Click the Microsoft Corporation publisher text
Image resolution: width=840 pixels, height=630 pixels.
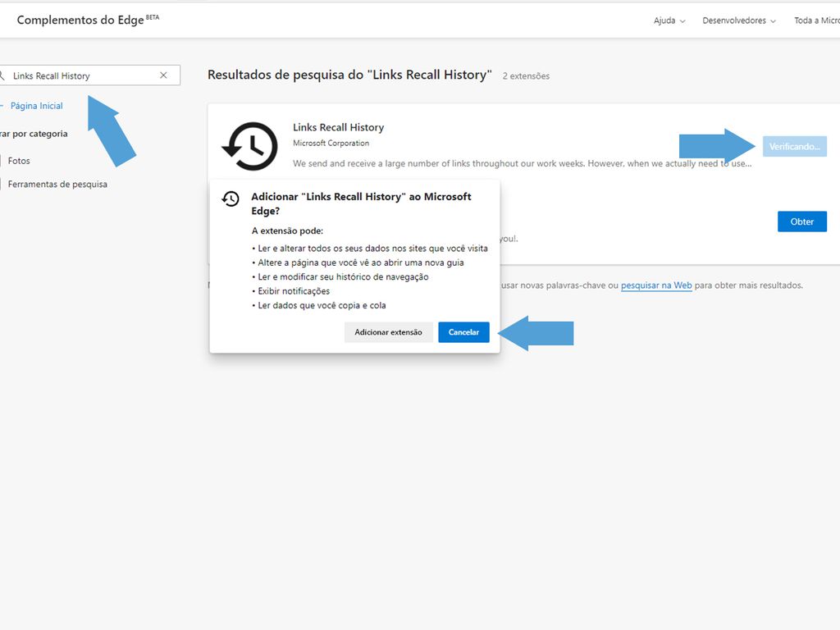pyautogui.click(x=331, y=143)
